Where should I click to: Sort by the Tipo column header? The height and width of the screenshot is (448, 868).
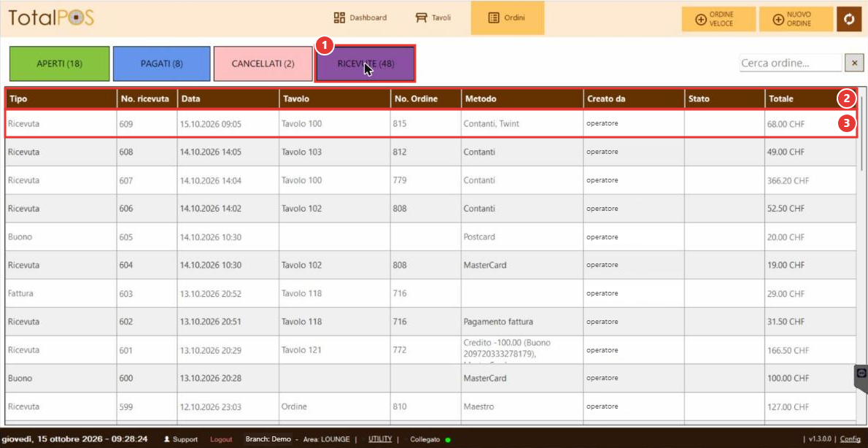point(61,99)
